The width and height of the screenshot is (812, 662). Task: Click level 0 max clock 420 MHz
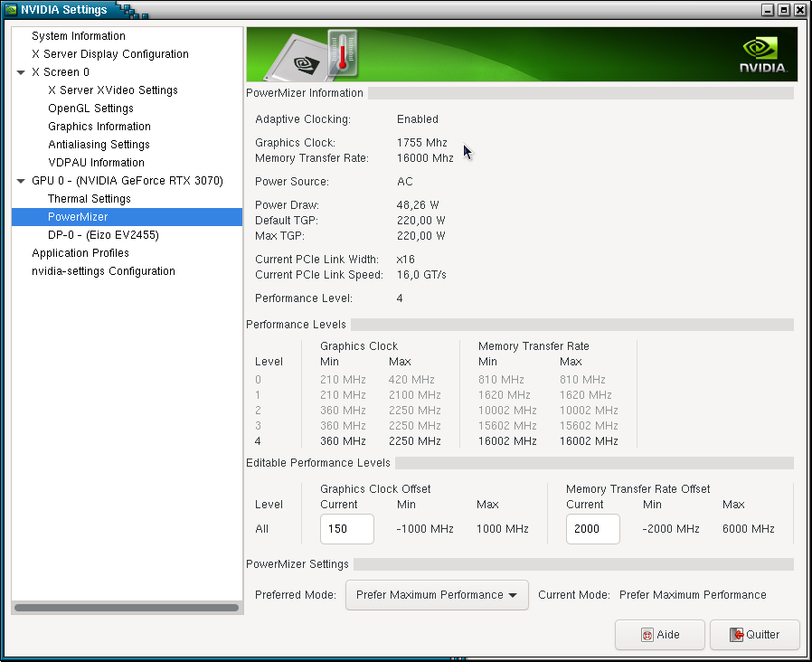pyautogui.click(x=411, y=380)
